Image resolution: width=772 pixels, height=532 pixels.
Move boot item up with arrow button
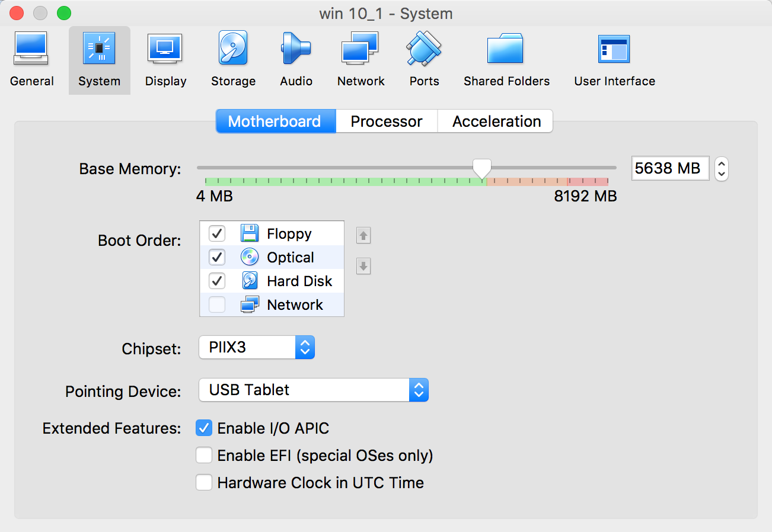(x=363, y=236)
